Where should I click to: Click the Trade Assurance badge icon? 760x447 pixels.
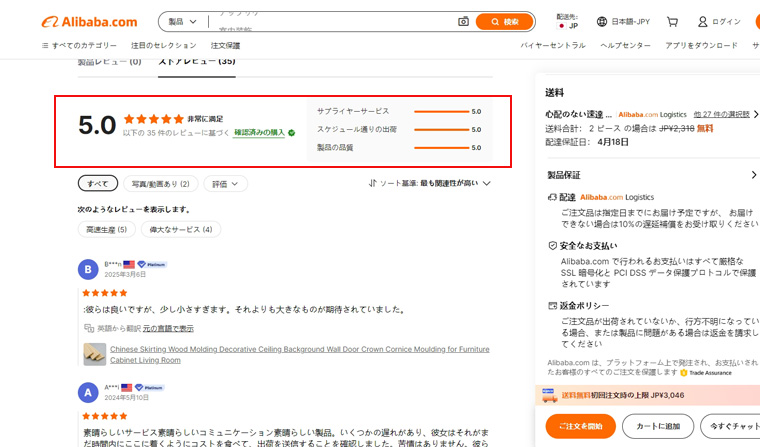(x=684, y=372)
